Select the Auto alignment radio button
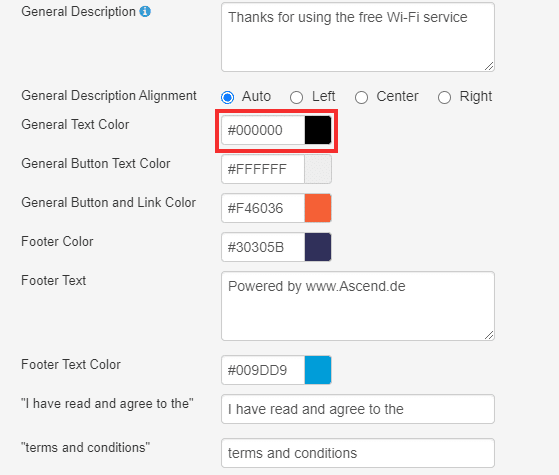The height and width of the screenshot is (475, 559). click(x=227, y=97)
